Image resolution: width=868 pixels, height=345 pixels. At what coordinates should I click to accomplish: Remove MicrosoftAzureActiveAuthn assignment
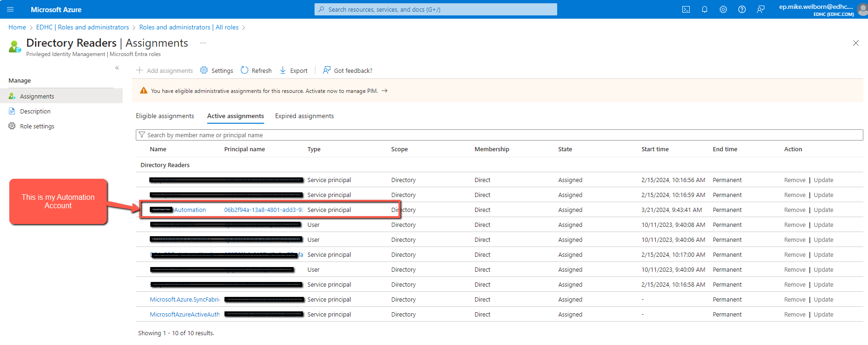coord(795,314)
